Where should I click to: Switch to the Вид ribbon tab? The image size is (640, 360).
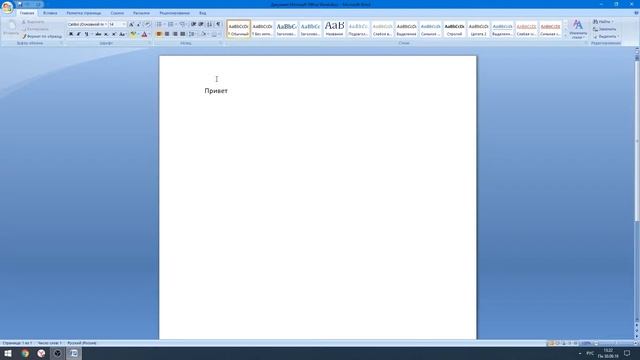[x=202, y=13]
